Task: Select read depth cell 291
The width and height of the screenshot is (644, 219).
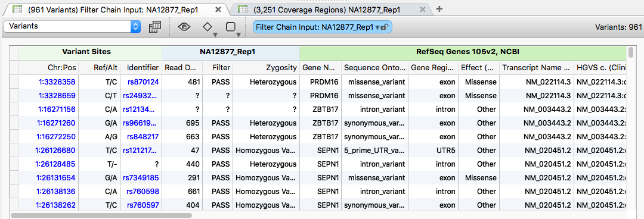Action: click(182, 178)
